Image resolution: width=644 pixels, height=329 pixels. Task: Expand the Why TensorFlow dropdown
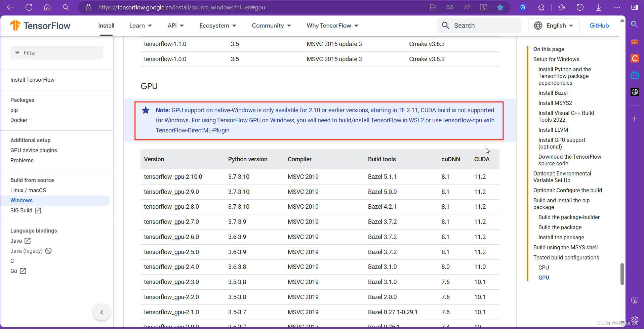[x=332, y=26]
